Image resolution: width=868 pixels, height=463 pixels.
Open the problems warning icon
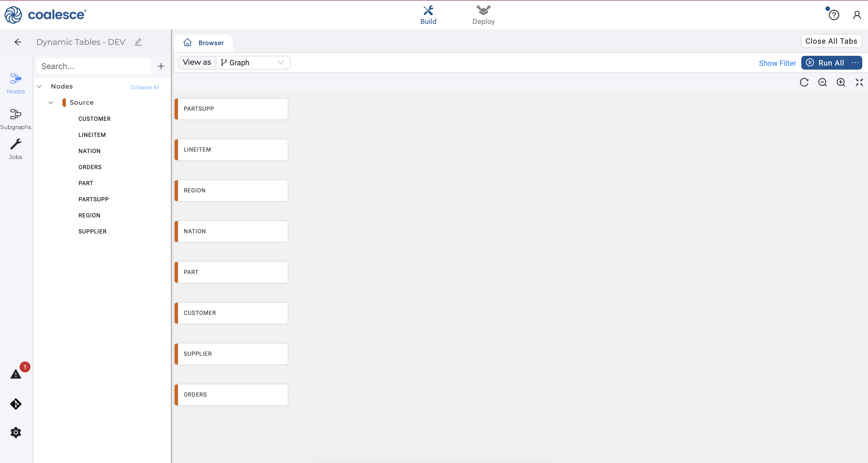tap(16, 374)
